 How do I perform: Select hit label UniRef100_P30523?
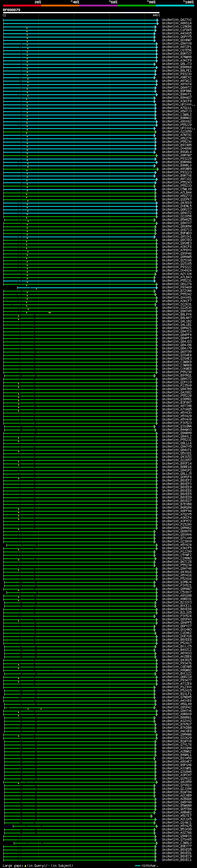tap(177, 423)
